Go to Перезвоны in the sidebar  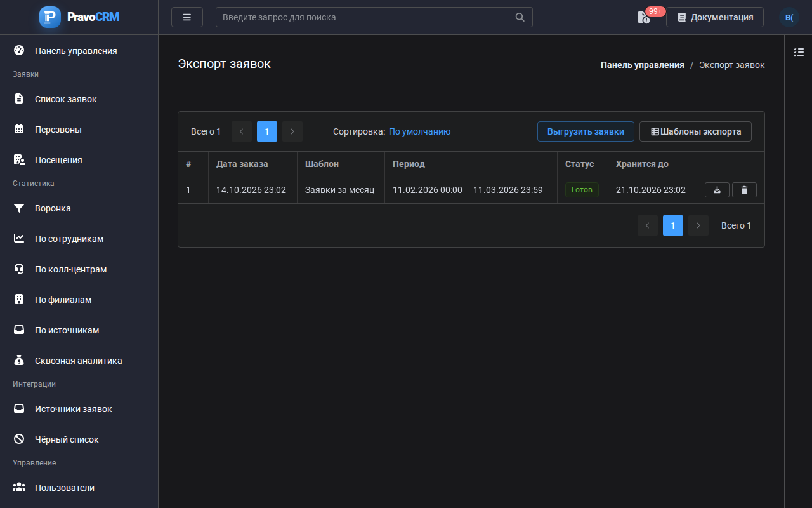click(x=79, y=130)
